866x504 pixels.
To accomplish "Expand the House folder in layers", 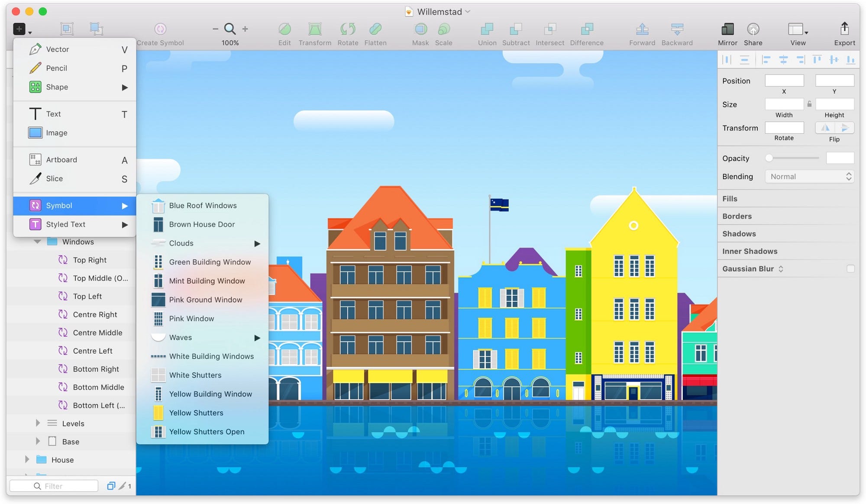I will 27,459.
